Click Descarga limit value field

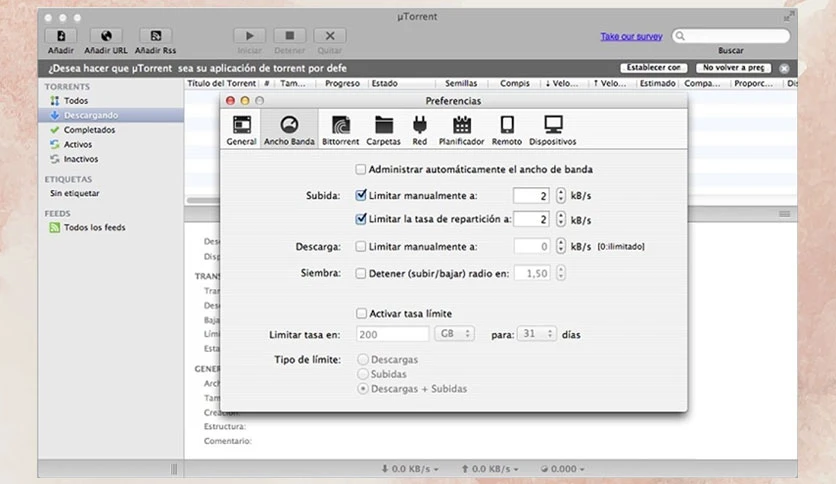click(531, 246)
